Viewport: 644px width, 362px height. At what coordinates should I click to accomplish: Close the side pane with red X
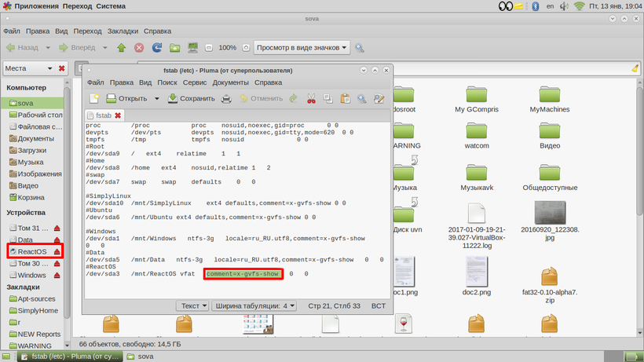coord(61,68)
